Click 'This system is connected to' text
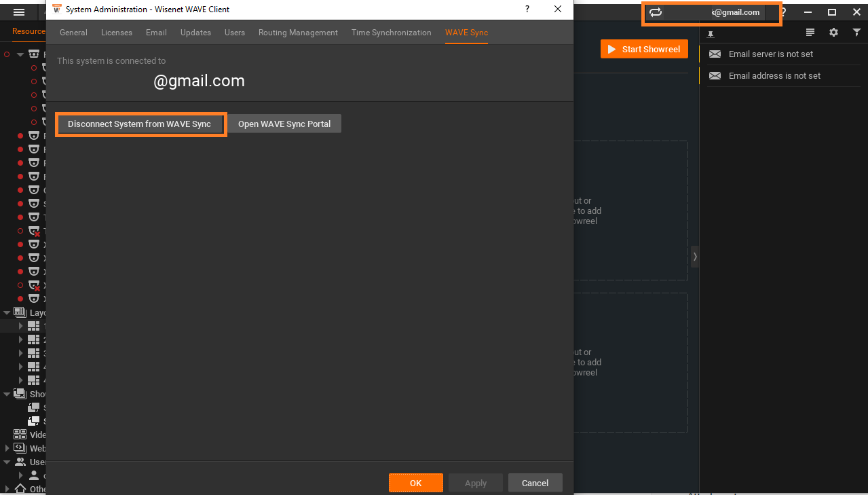This screenshot has height=495, width=868. click(111, 61)
